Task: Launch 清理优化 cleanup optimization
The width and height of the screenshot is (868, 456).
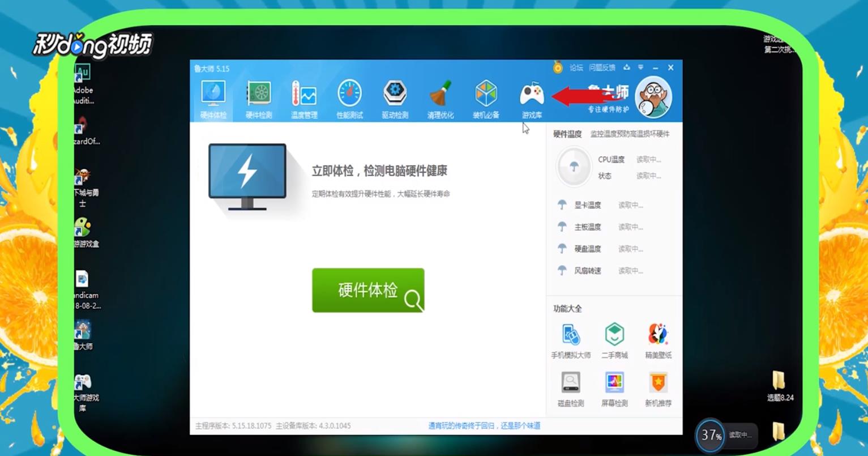Action: click(441, 97)
